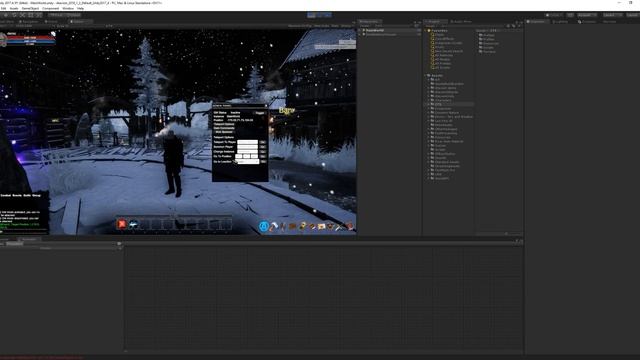Viewport: 640px width, 360px height.
Task: Open the Window menu
Action: [x=68, y=8]
